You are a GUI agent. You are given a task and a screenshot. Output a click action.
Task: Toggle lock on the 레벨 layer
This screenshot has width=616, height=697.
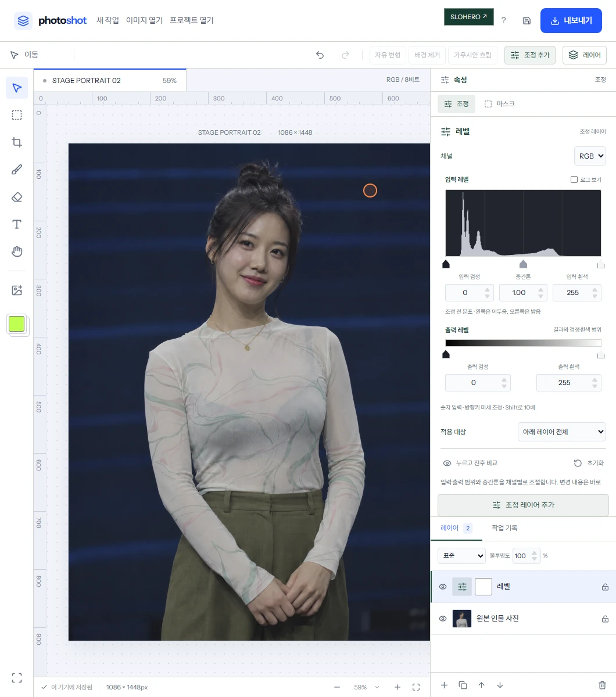pyautogui.click(x=605, y=587)
